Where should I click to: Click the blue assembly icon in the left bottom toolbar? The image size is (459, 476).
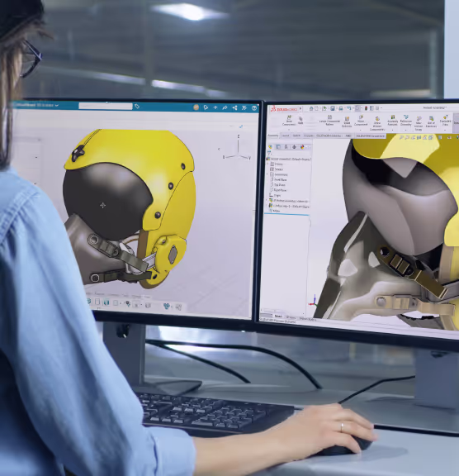click(167, 306)
